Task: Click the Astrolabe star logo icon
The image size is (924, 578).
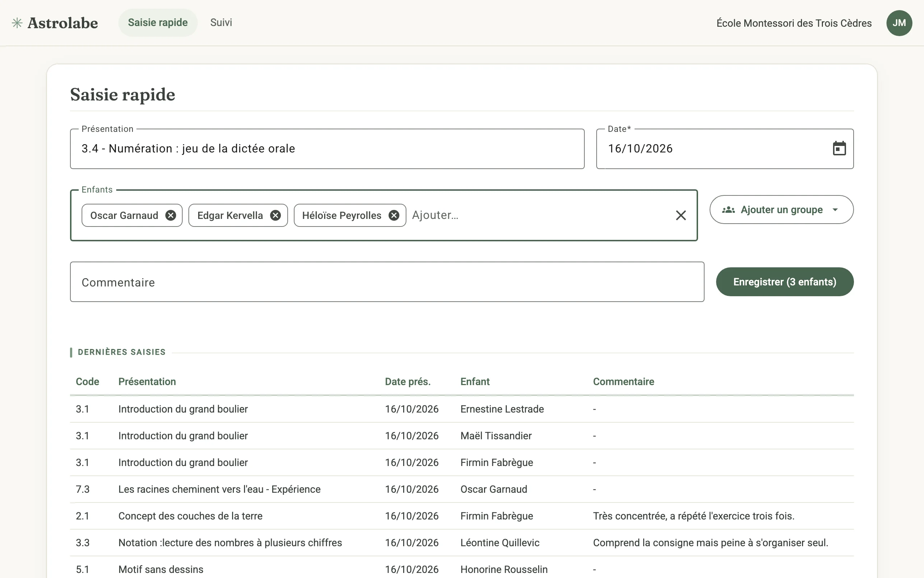Action: pyautogui.click(x=17, y=23)
